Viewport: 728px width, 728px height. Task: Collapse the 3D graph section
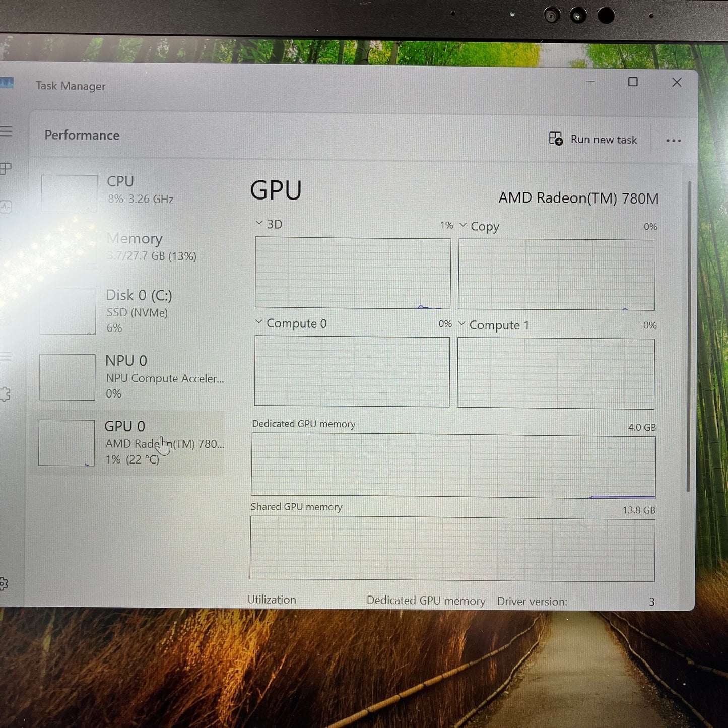260,223
